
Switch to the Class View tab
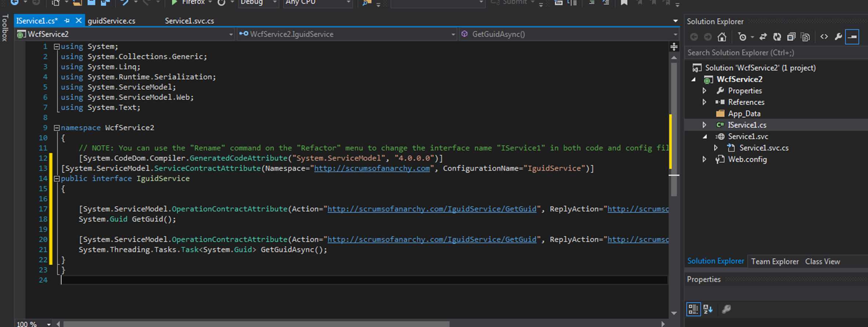[822, 262]
